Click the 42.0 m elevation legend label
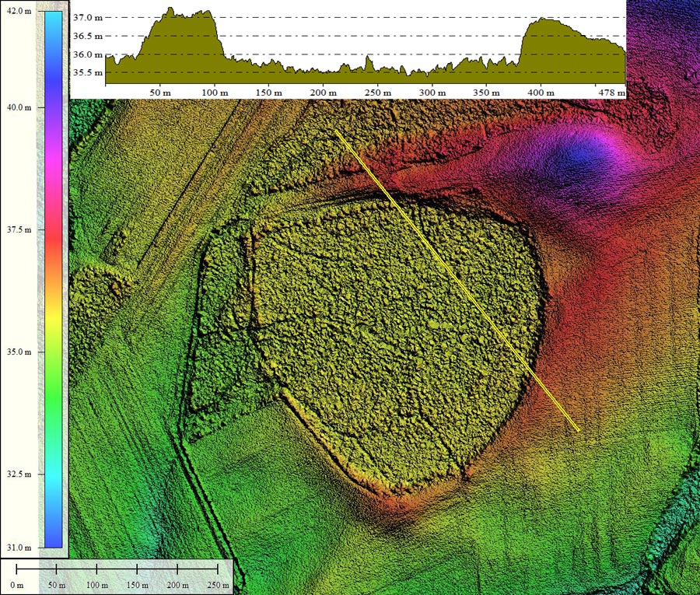 [19, 11]
